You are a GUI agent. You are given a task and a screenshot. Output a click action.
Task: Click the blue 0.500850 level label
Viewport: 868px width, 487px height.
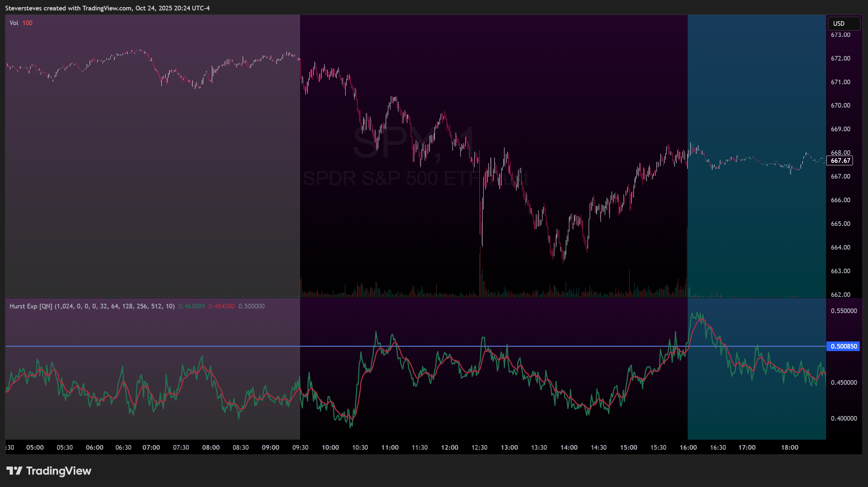pyautogui.click(x=843, y=346)
